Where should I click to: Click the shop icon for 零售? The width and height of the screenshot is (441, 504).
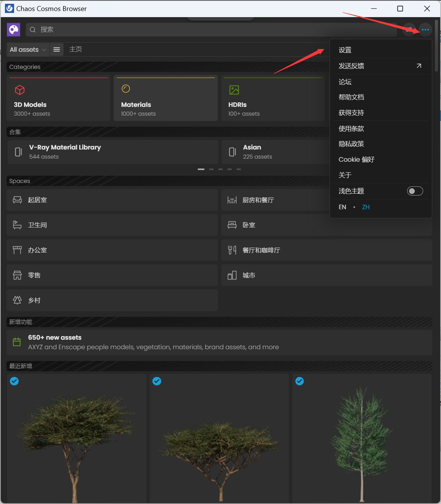[x=17, y=275]
